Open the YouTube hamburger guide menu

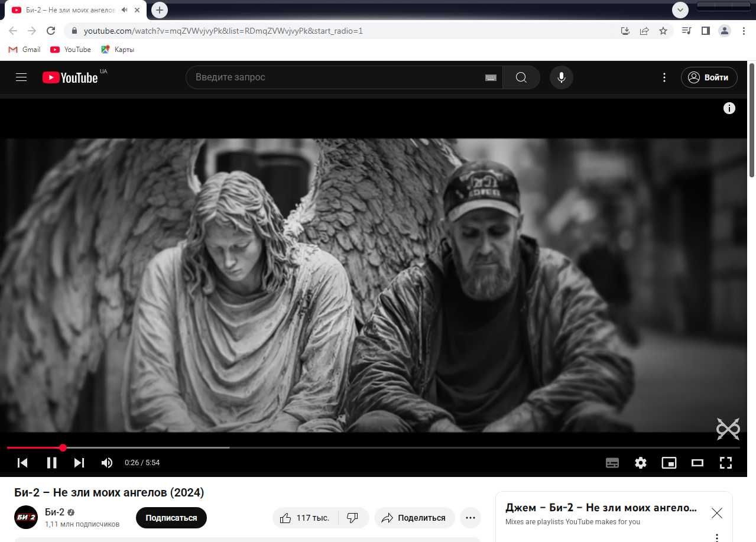coord(21,77)
